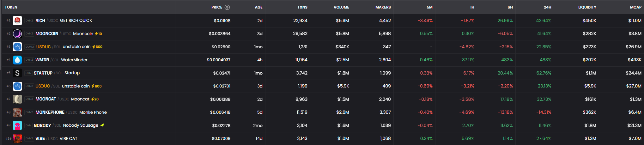Toggle the price currency dollar icon

coord(227,7)
